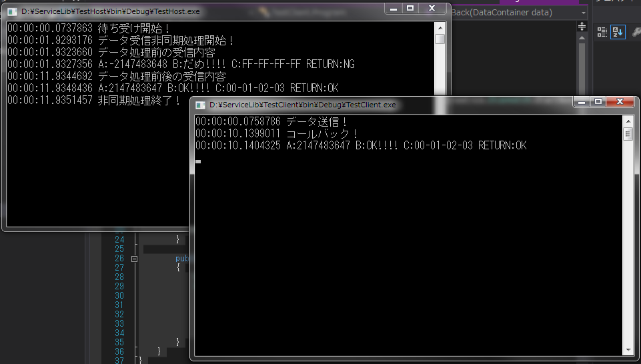This screenshot has height=364, width=641.
Task: Click the 'pub' keyword on line 26
Action: pyautogui.click(x=182, y=259)
